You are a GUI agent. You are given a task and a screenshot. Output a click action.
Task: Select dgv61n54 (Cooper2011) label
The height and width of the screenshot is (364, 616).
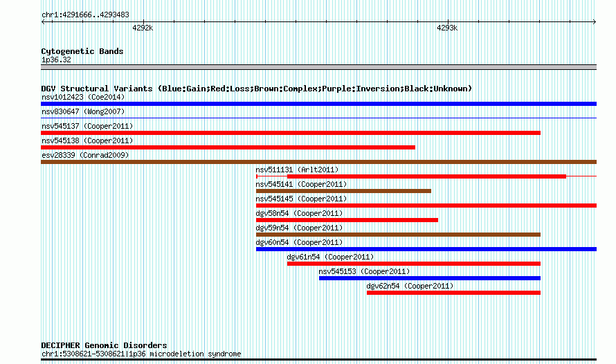point(330,257)
